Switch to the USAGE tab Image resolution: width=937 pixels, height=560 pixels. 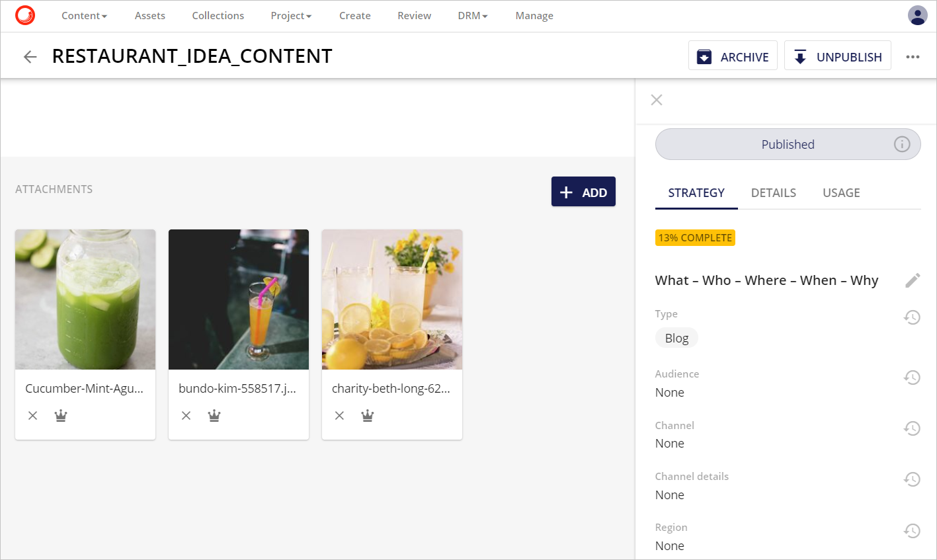coord(841,192)
